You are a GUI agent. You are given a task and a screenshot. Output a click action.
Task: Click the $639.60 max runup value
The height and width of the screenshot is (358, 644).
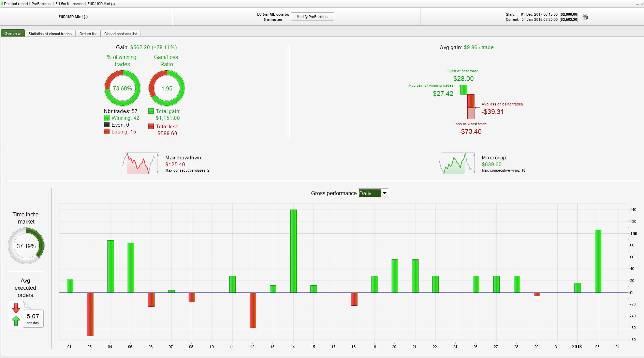pos(492,164)
